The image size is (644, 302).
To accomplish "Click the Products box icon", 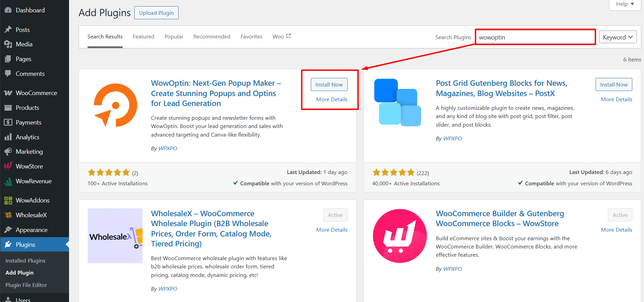I will (8, 108).
